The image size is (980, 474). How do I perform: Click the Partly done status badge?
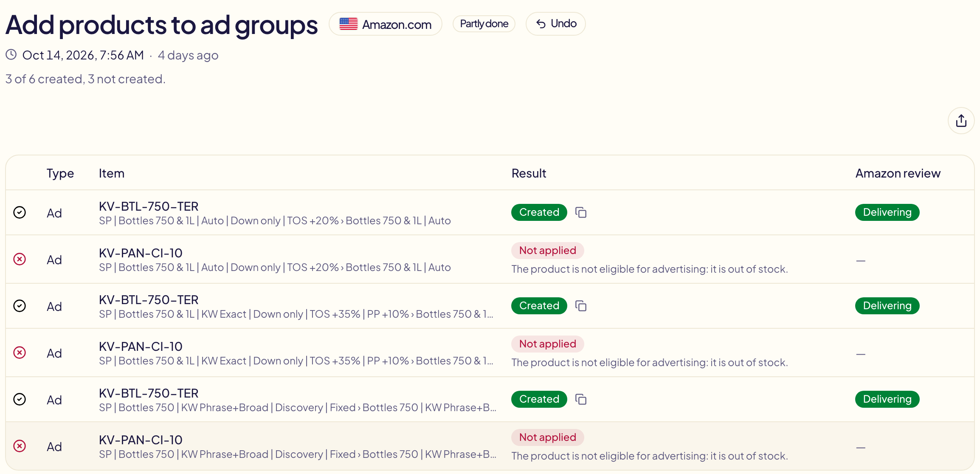point(484,24)
